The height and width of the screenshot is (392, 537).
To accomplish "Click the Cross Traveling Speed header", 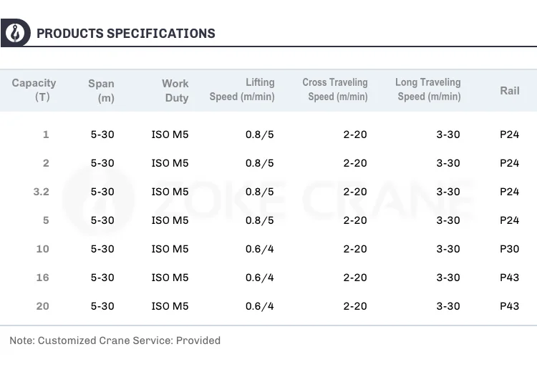I will 335,89.
